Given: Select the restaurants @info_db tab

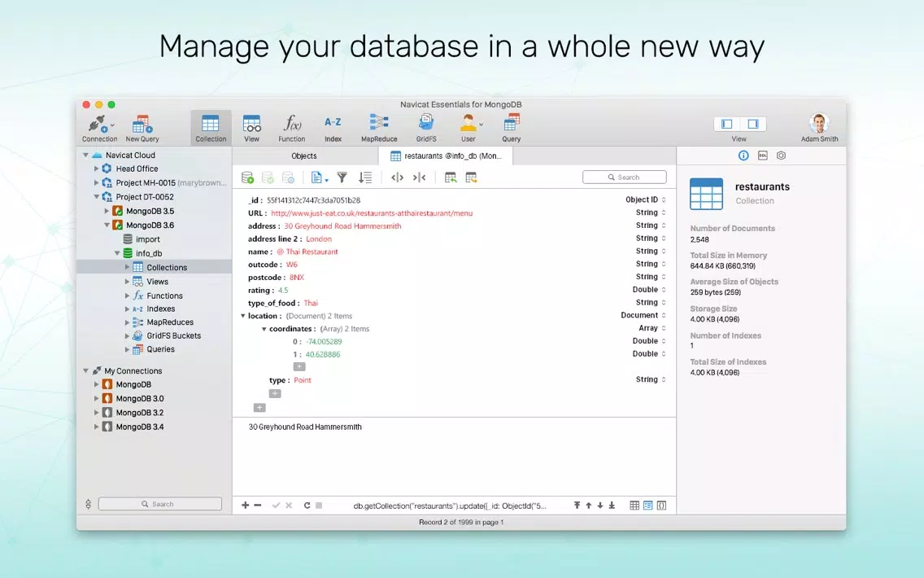Looking at the screenshot, I should click(446, 155).
